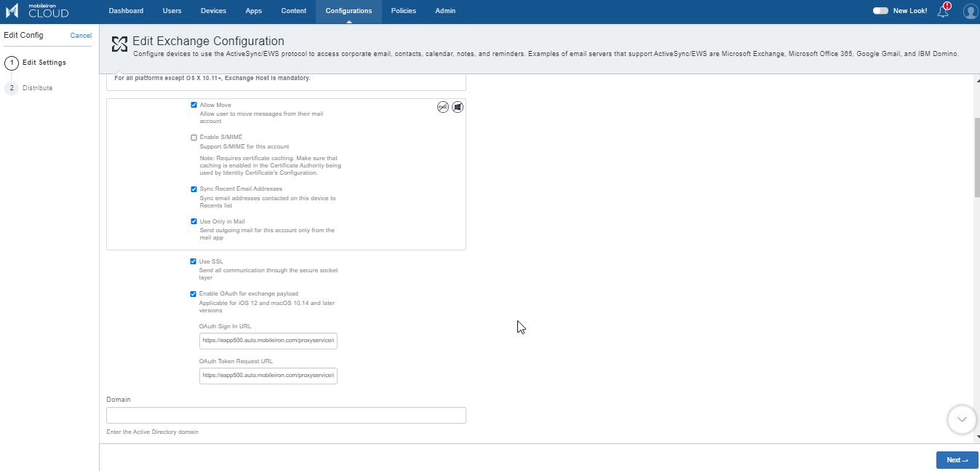The width and height of the screenshot is (980, 471).
Task: Uncheck the Allow Move checkbox
Action: (x=194, y=105)
